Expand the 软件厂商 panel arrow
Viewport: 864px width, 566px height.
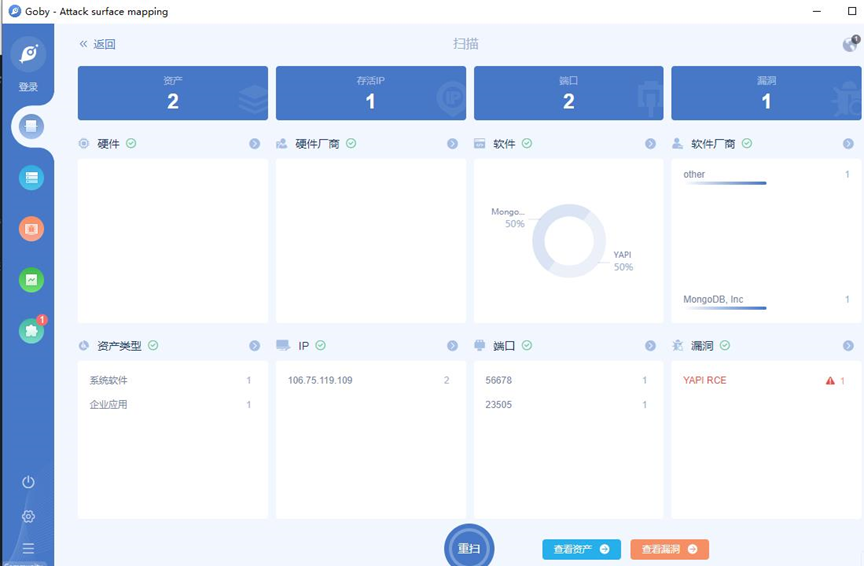[x=848, y=144]
